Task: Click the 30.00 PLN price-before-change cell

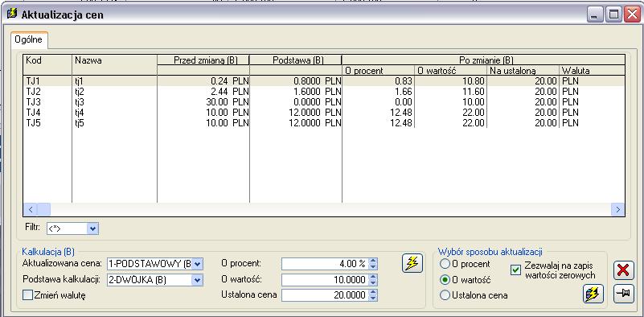Action: [x=203, y=101]
